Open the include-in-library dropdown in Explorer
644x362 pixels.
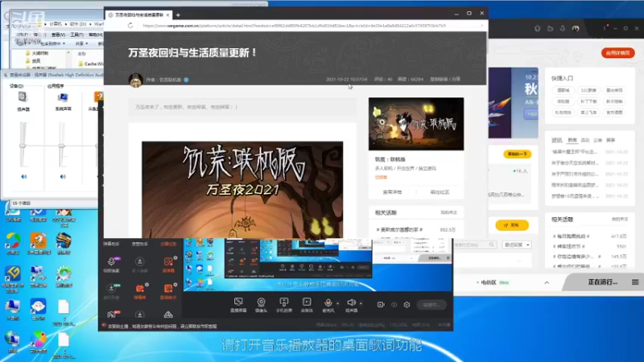click(52, 43)
